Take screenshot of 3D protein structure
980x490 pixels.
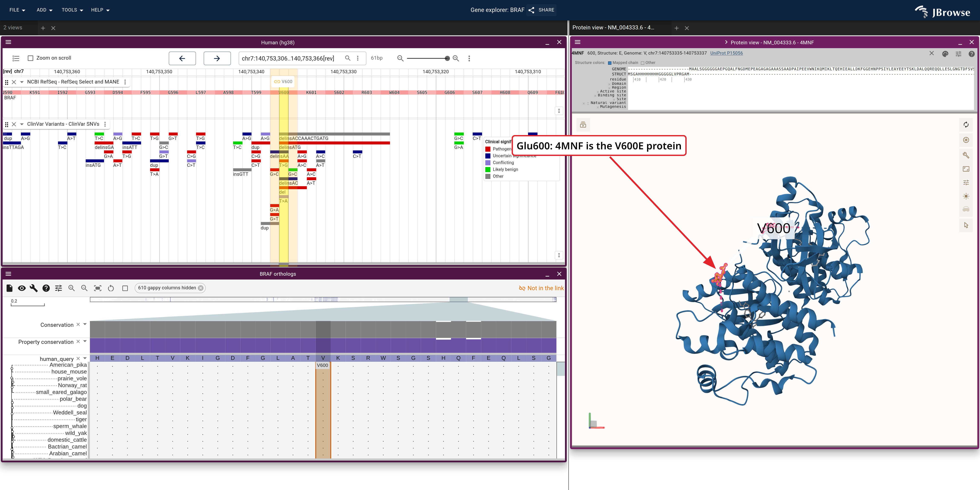pyautogui.click(x=966, y=140)
